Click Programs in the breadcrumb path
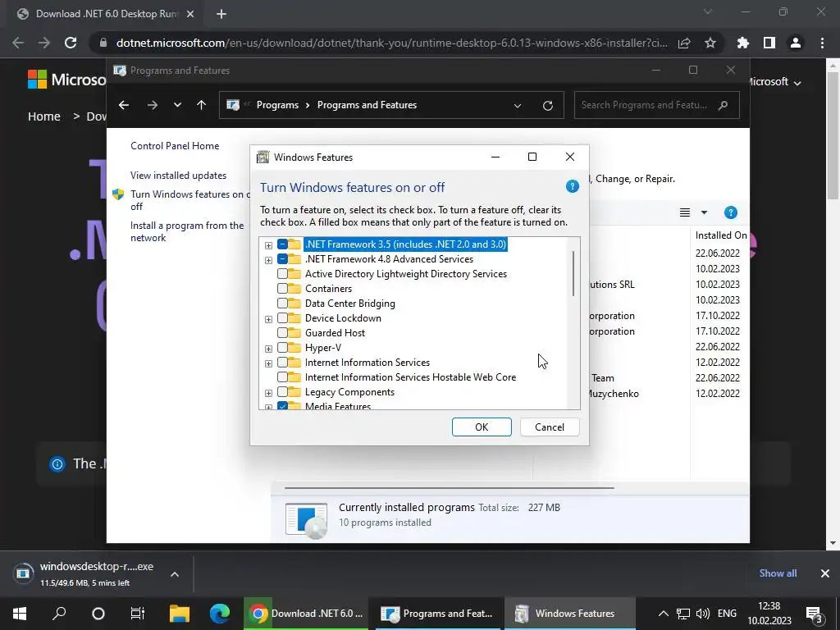 277,105
